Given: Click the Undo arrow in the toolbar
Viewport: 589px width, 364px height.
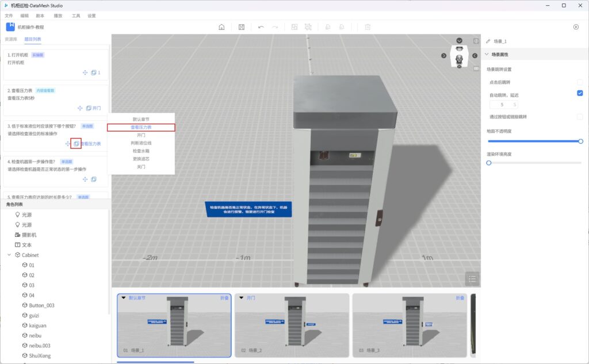Looking at the screenshot, I should (x=261, y=27).
